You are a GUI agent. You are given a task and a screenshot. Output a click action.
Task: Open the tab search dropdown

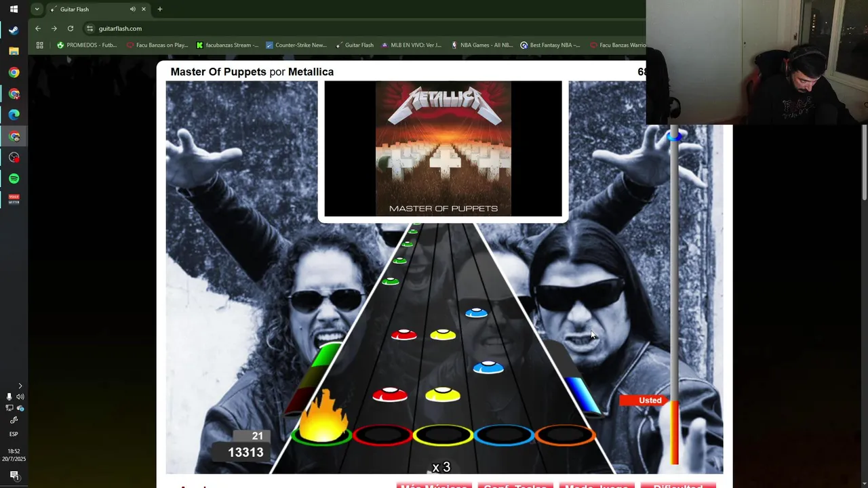[x=37, y=9]
